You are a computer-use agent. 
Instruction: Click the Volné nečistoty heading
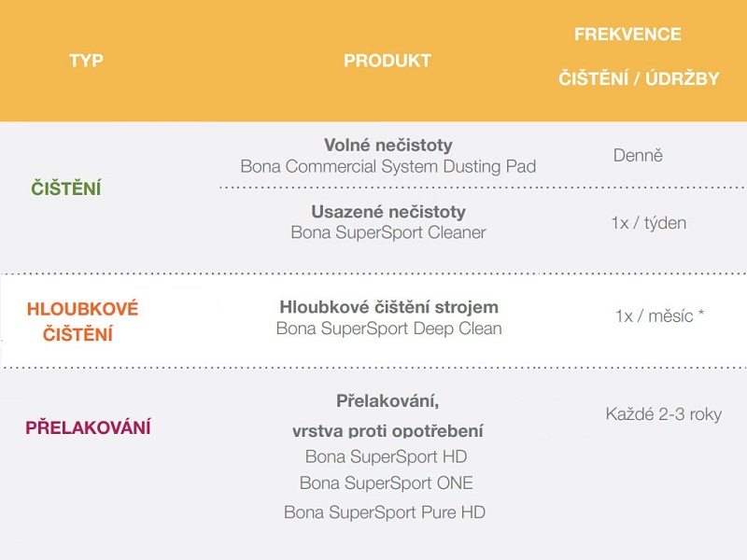tap(388, 146)
